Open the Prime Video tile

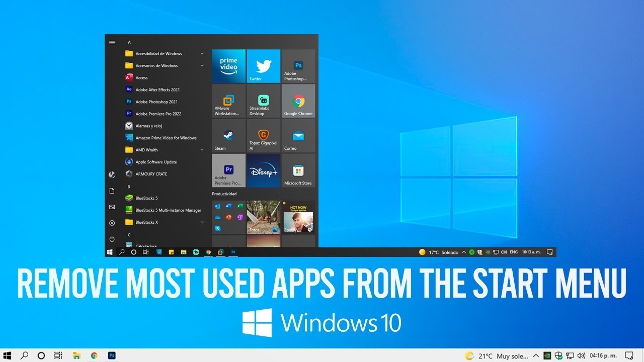229,66
